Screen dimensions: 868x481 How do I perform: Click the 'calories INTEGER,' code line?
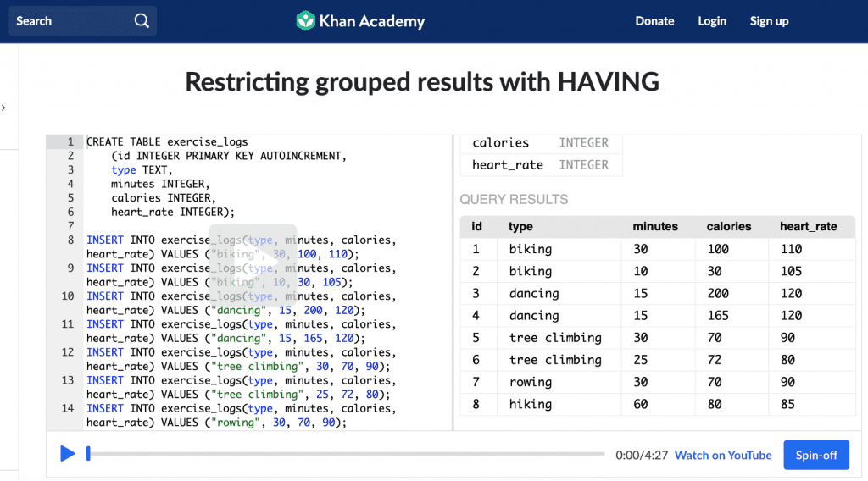pos(164,198)
